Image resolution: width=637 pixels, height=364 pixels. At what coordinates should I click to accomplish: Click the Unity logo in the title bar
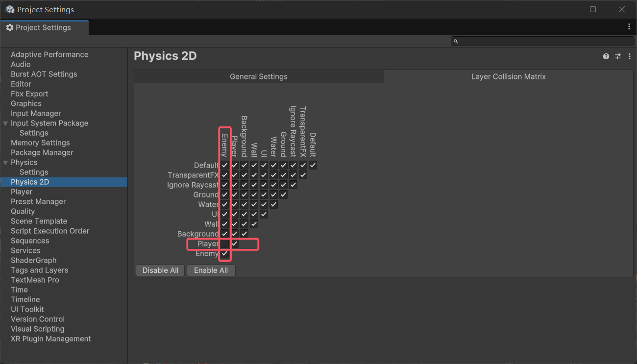click(x=10, y=9)
